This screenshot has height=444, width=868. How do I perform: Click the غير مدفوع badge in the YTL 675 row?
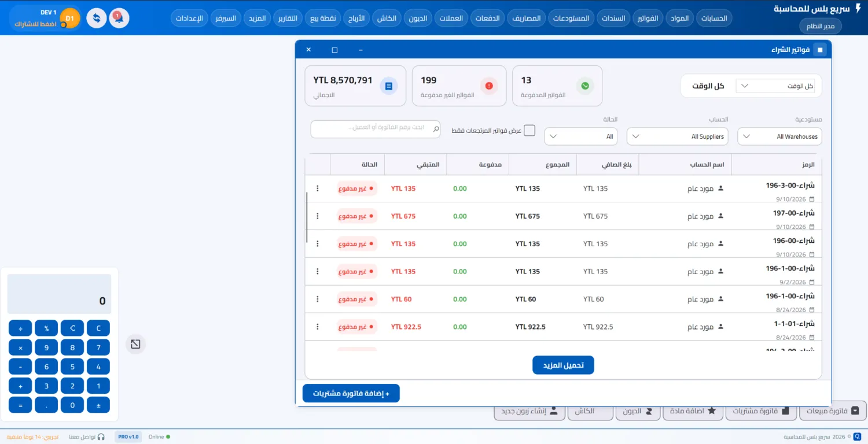[x=357, y=216]
